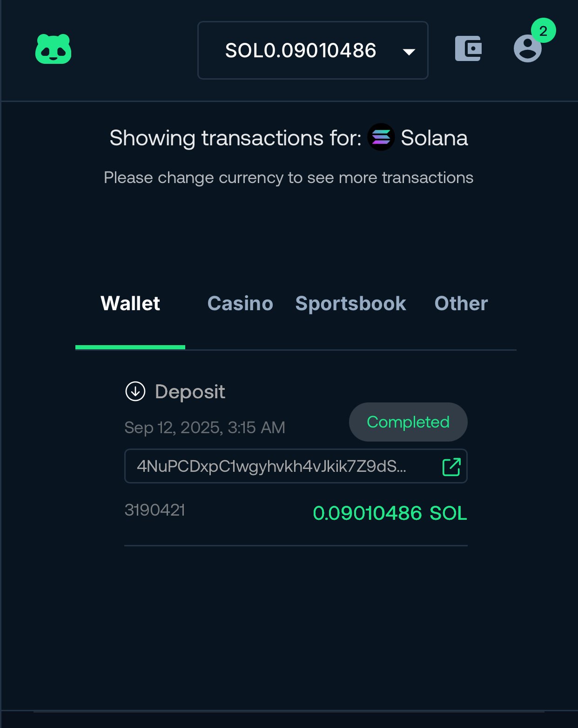
Task: Open the wallet icon in header
Action: pos(468,48)
